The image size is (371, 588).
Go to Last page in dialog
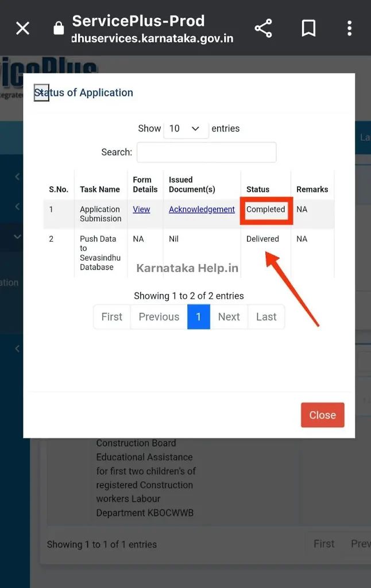point(266,317)
